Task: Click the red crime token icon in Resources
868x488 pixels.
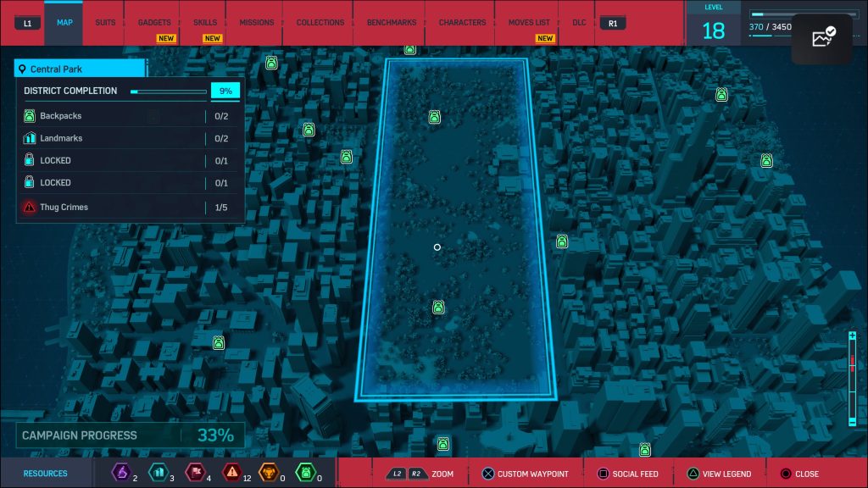Action: point(232,473)
